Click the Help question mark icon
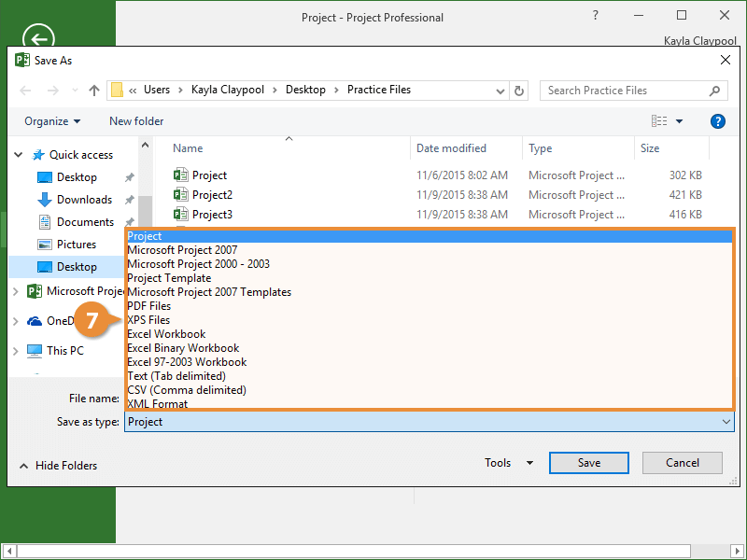This screenshot has height=560, width=747. coord(718,121)
